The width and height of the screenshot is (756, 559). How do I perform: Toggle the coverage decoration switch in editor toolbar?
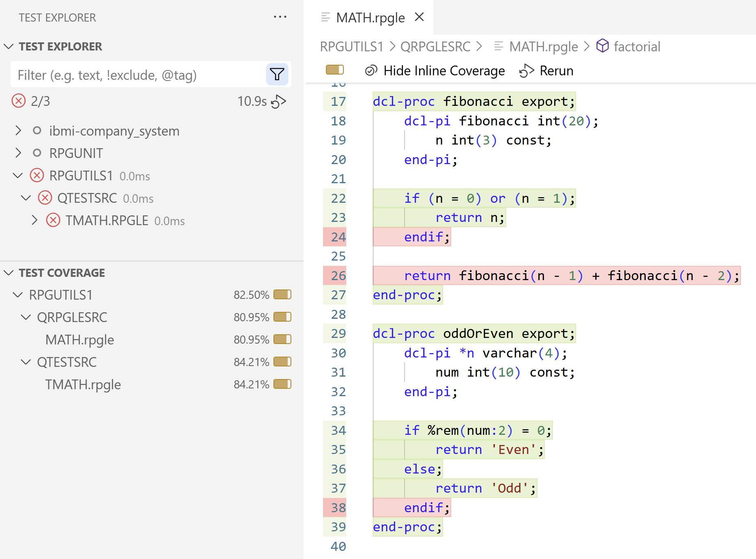334,70
